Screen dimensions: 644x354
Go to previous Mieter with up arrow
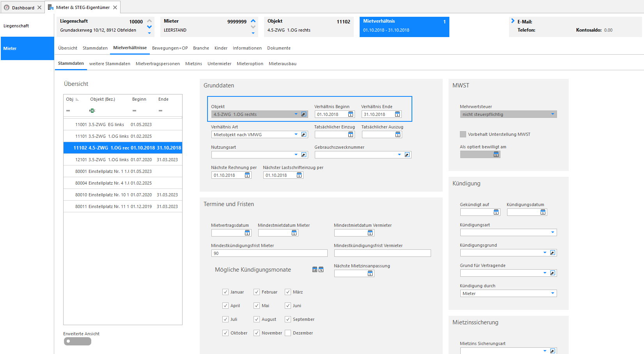tap(253, 21)
